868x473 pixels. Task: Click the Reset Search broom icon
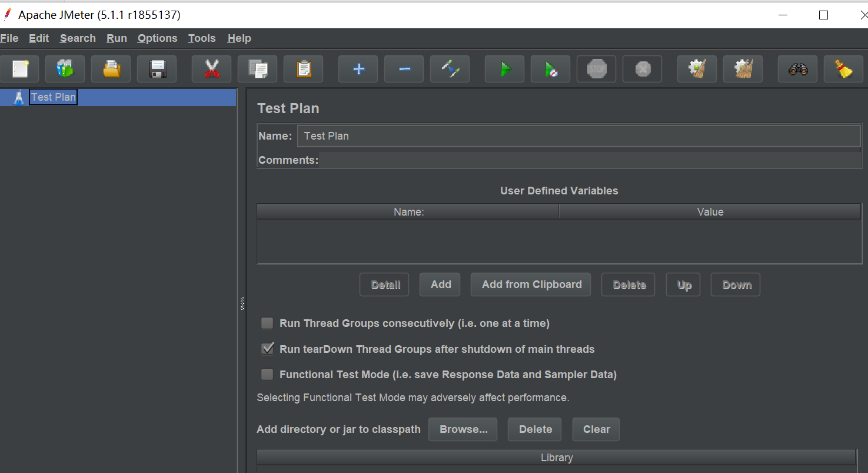[844, 69]
